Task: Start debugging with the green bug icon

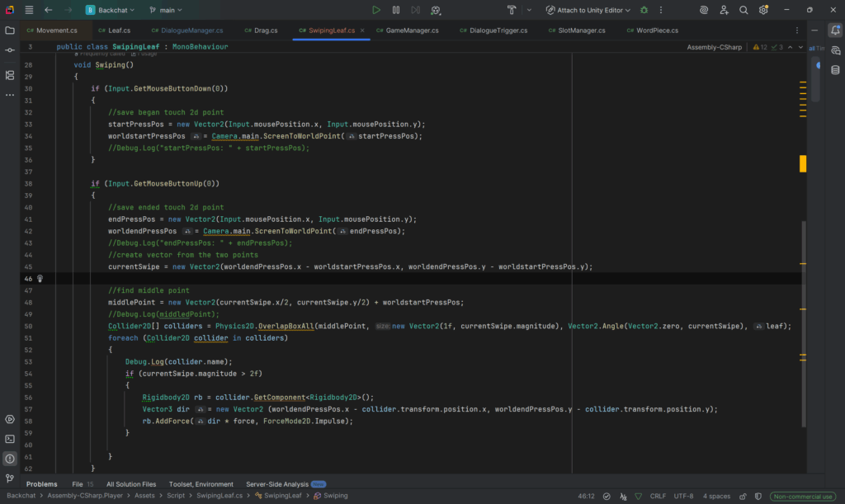Action: (x=644, y=10)
